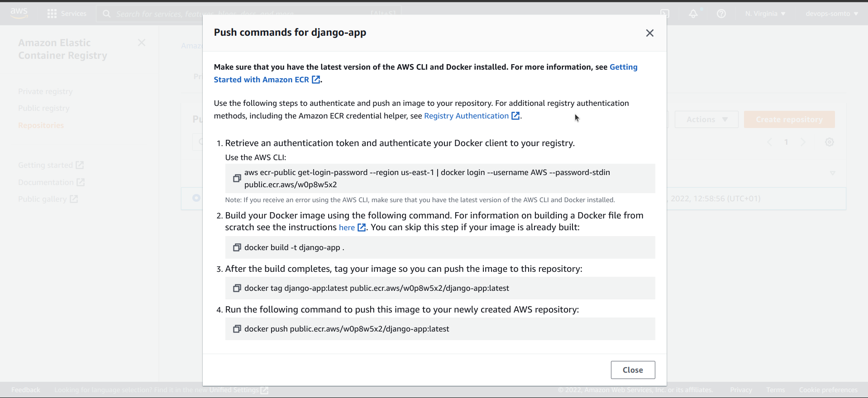Select Repositories in the sidebar
Viewport: 868px width, 398px height.
(x=41, y=125)
